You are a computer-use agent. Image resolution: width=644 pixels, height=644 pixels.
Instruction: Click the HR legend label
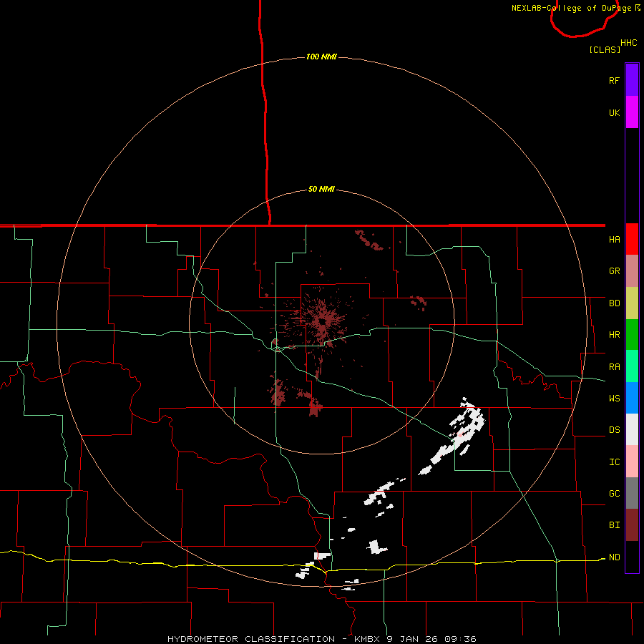[x=614, y=335]
